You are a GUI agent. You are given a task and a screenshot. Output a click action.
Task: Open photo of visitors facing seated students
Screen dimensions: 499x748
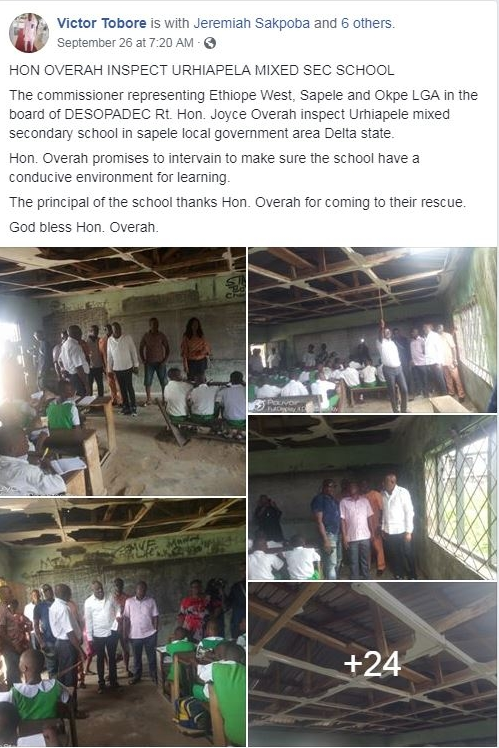pyautogui.click(x=123, y=622)
